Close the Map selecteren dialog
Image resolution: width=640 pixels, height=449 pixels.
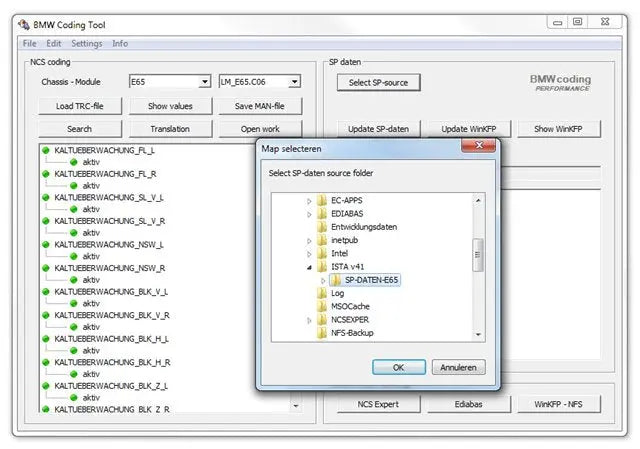coord(478,145)
